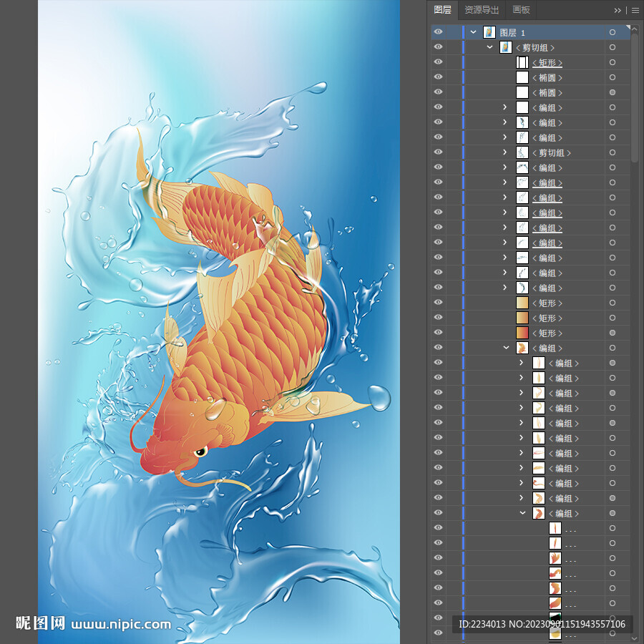This screenshot has width=644, height=644.
Task: Collapse innermost expanded 编组 with red fish-head thumbnail
Action: pyautogui.click(x=522, y=512)
